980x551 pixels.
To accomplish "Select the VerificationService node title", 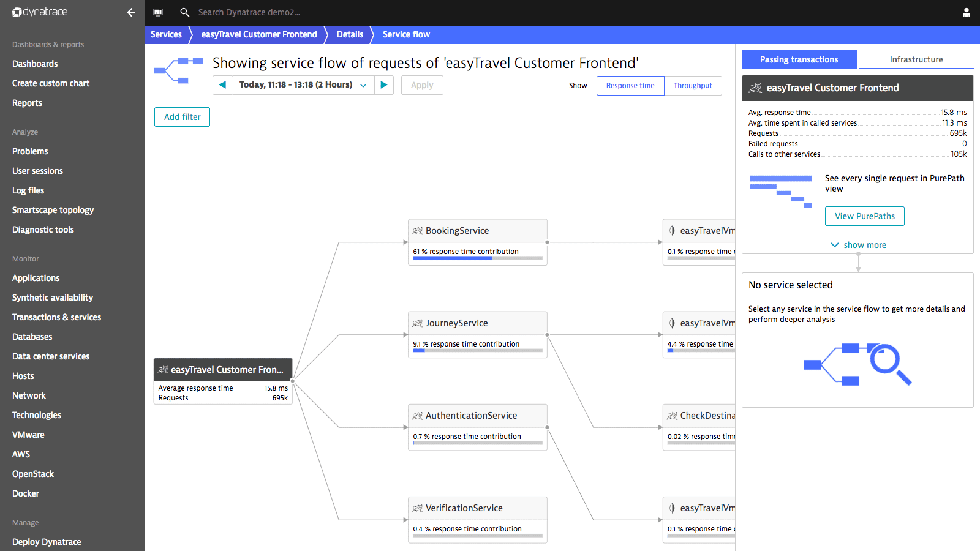I will (464, 508).
